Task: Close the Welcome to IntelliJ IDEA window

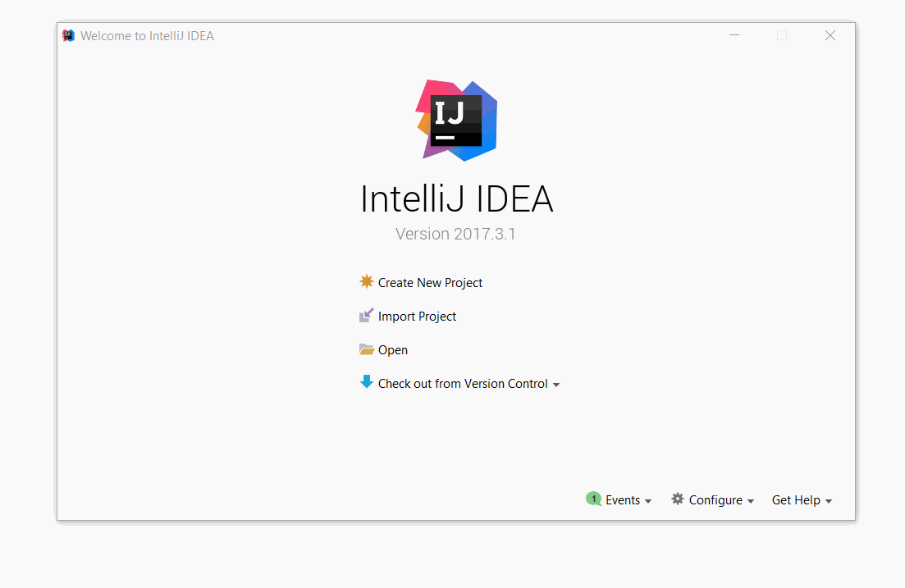Action: [x=830, y=35]
